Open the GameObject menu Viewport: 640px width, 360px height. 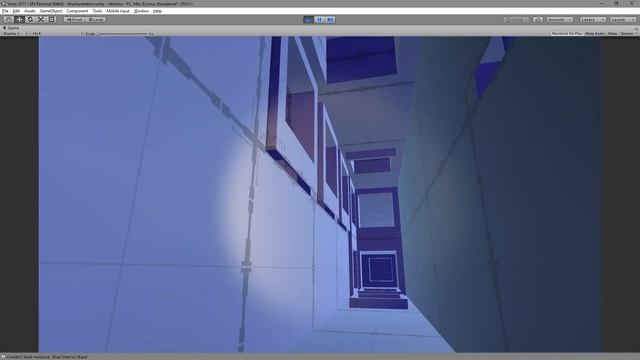(51, 11)
